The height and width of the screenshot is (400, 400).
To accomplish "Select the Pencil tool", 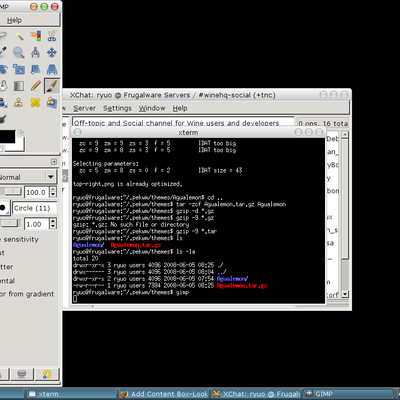I will point(36,86).
